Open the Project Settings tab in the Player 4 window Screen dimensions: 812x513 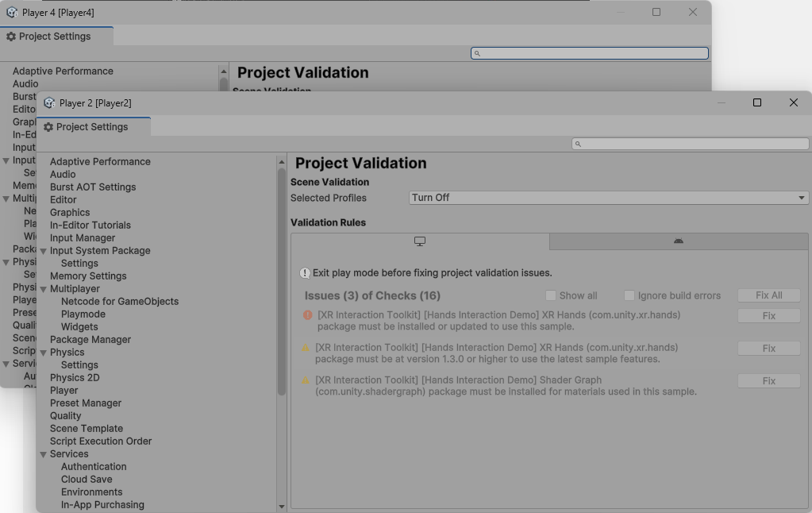(56, 36)
